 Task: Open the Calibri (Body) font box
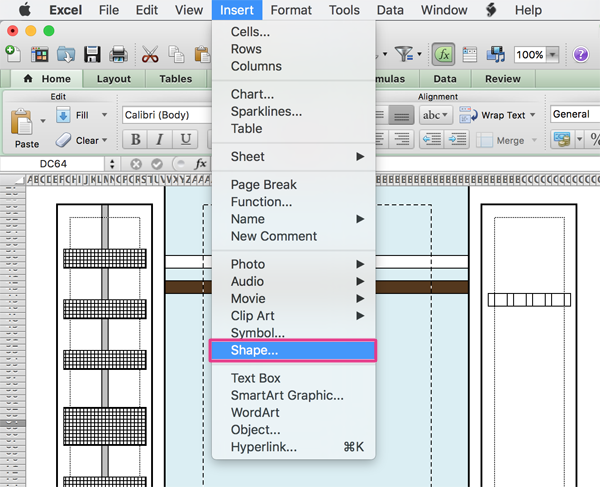point(167,115)
